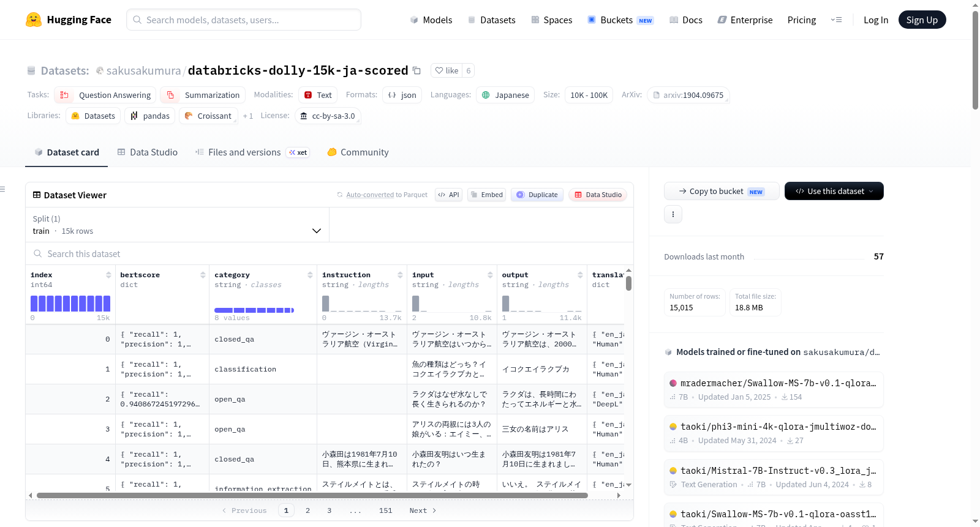Click the heart like button
This screenshot has height=527, width=980.
coord(447,70)
